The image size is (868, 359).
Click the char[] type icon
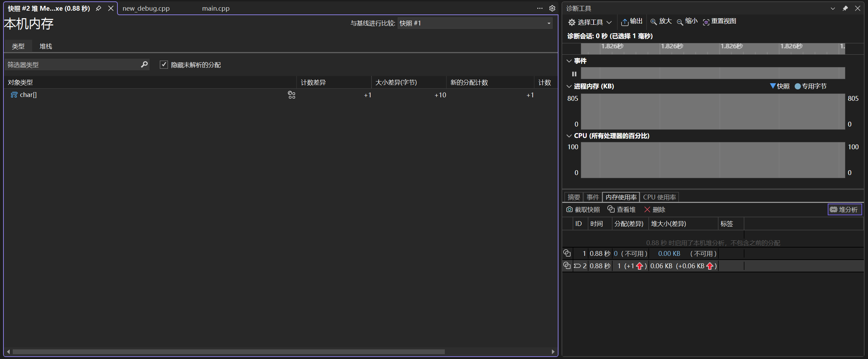pos(14,95)
